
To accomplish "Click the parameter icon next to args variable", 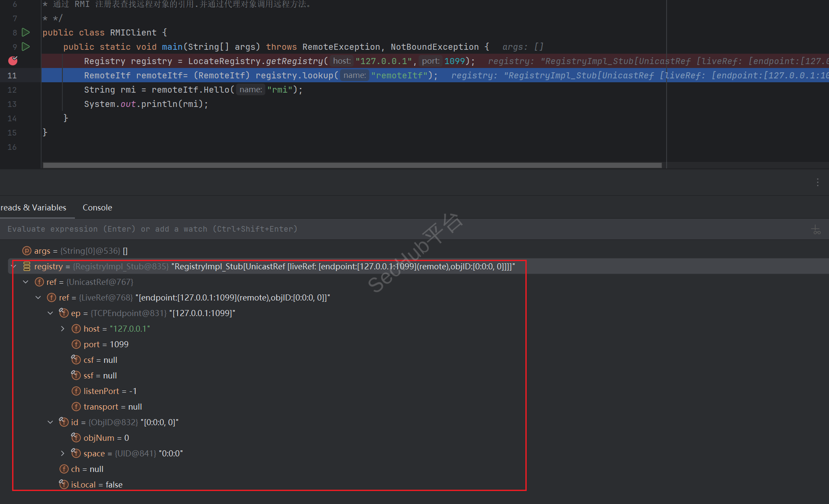I will [27, 251].
